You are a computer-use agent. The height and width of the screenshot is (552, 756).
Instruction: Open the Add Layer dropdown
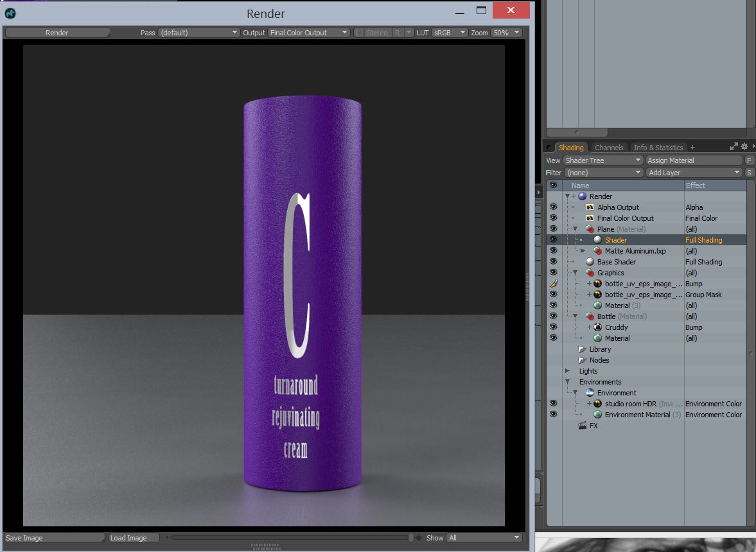point(694,173)
